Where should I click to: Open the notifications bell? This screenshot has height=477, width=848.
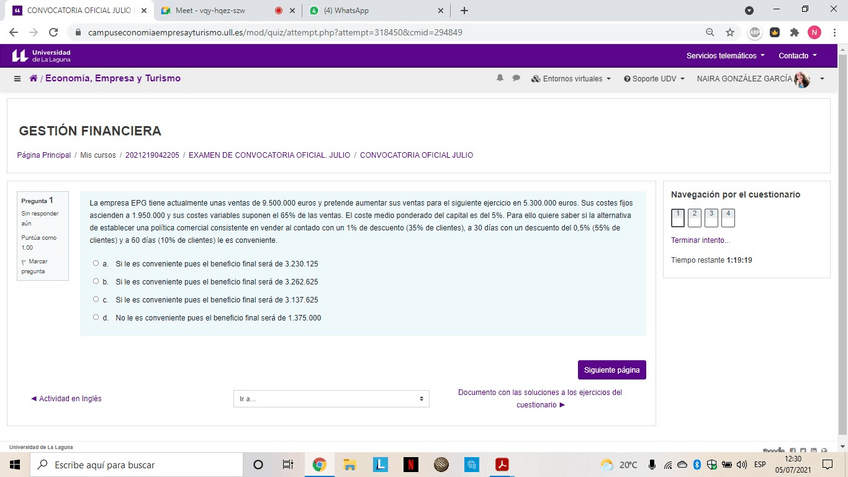500,78
